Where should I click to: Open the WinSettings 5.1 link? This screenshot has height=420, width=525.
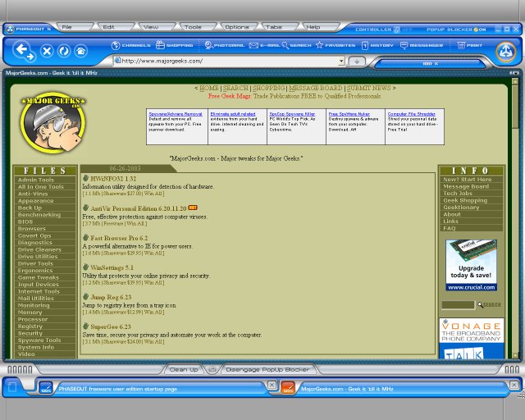pyautogui.click(x=112, y=267)
